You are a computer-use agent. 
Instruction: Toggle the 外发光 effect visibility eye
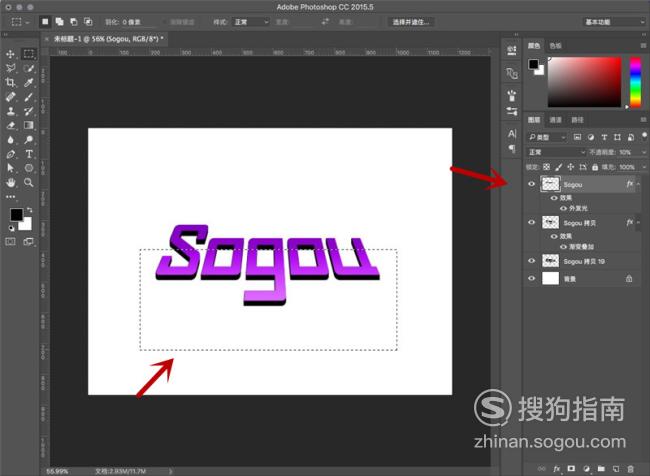click(564, 208)
